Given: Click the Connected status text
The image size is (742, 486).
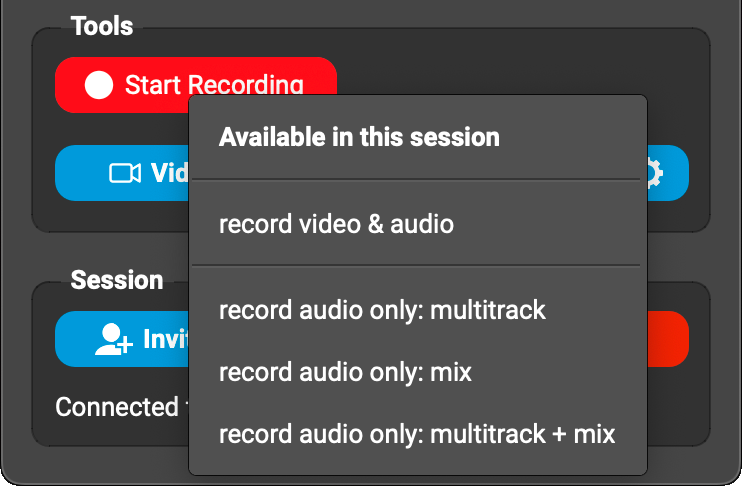Looking at the screenshot, I should [115, 407].
